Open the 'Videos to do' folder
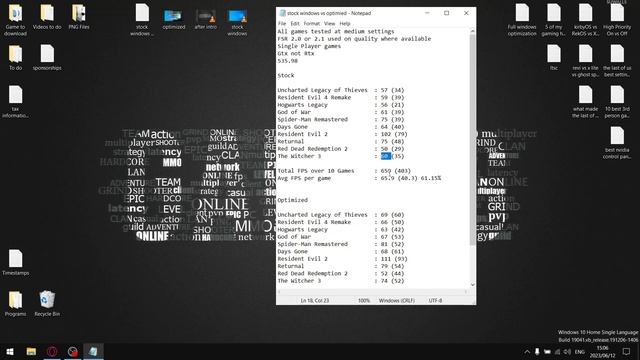 pos(47,16)
